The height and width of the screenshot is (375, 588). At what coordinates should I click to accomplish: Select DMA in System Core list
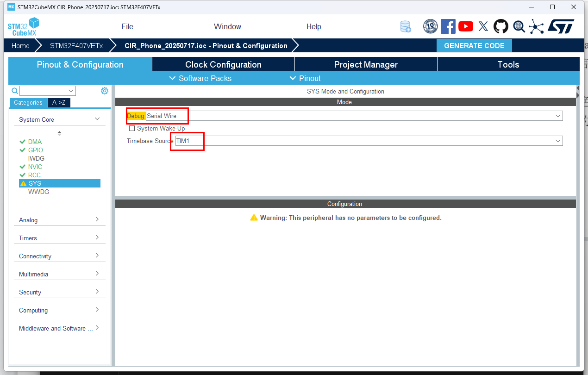point(35,142)
